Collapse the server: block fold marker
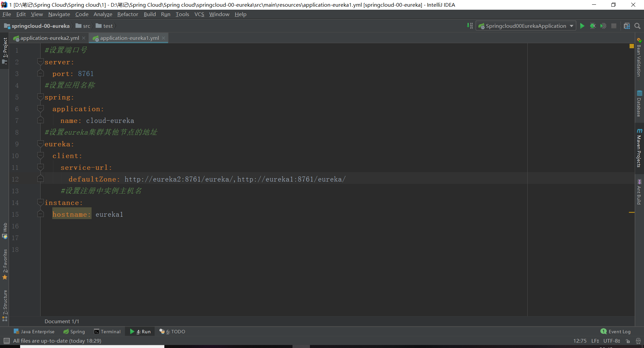The height and width of the screenshot is (348, 644). coord(41,62)
